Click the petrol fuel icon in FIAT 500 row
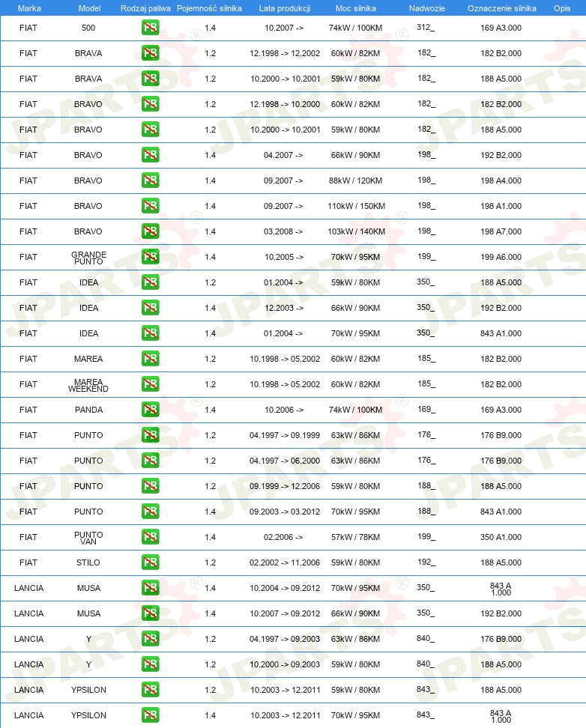 150,28
